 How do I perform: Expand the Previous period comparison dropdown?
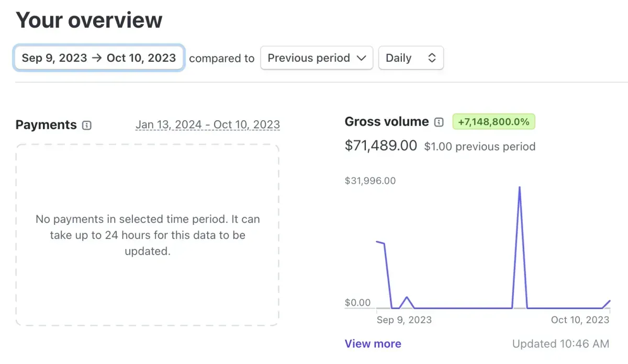point(316,58)
